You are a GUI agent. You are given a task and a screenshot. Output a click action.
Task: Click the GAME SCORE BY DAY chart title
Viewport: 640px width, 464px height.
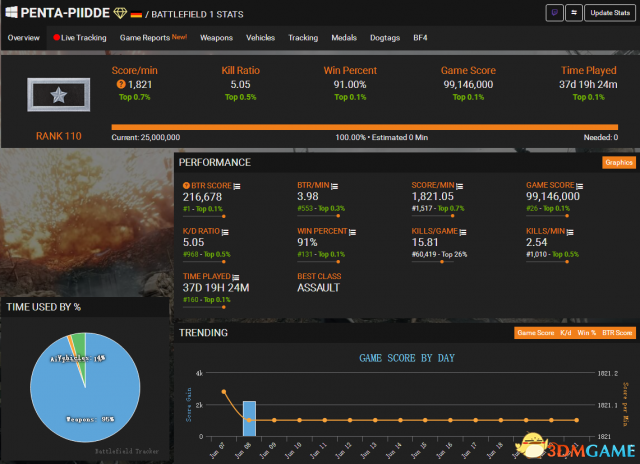(407, 358)
